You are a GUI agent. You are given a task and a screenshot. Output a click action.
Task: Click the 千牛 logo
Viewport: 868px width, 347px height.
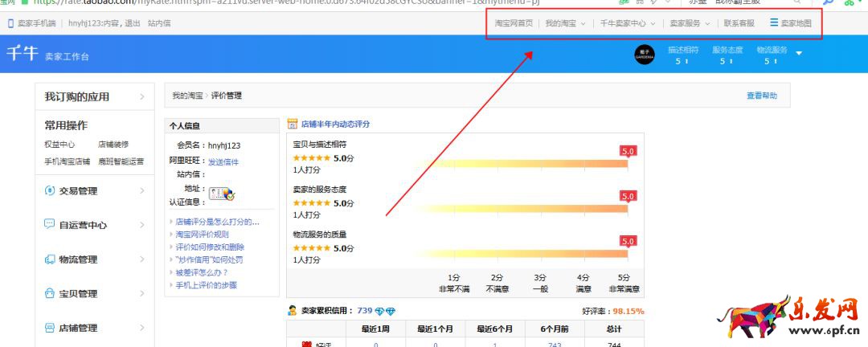[23, 53]
